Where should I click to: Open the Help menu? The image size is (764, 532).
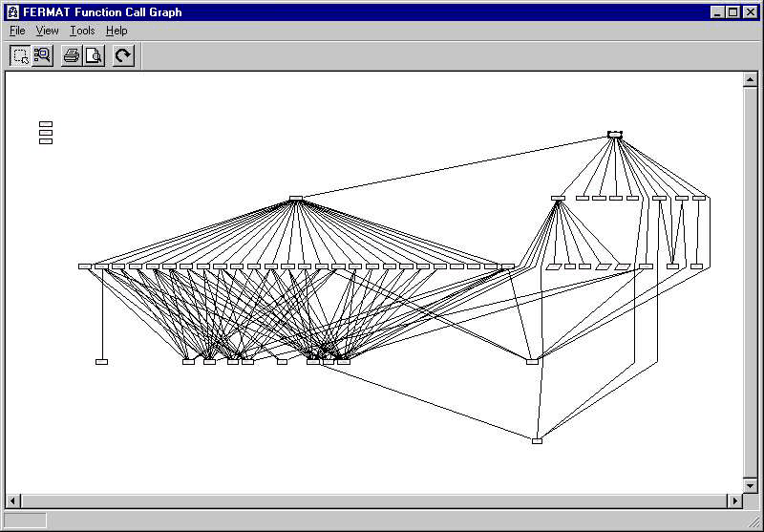point(117,31)
